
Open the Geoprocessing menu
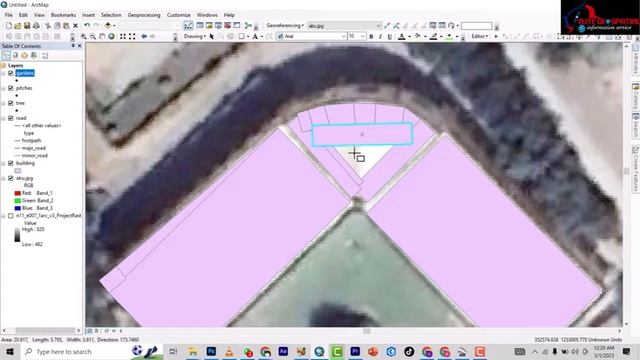point(144,15)
